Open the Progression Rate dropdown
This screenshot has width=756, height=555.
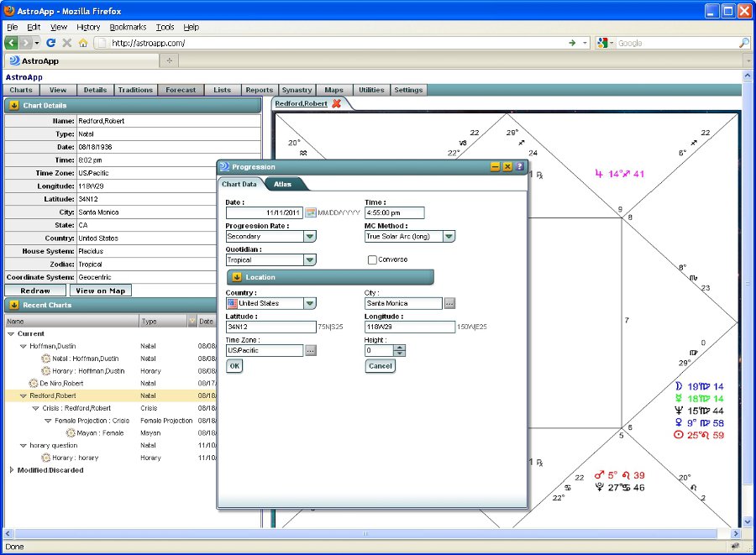click(310, 237)
